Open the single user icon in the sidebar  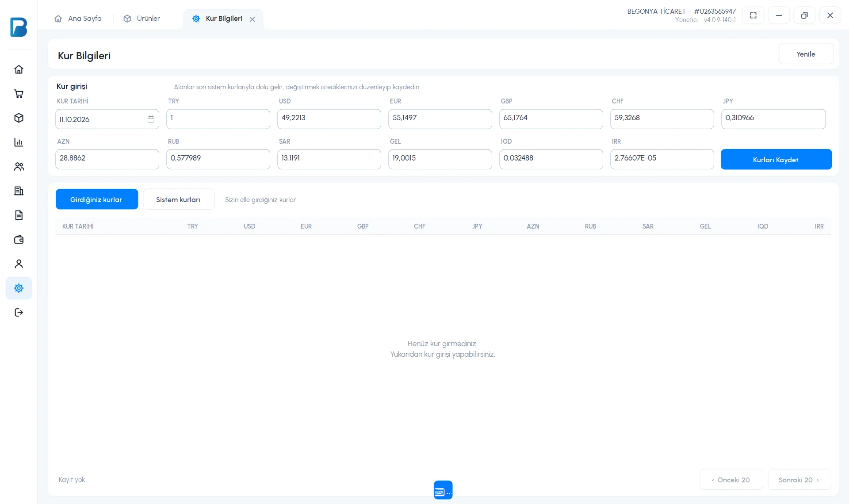pyautogui.click(x=19, y=264)
